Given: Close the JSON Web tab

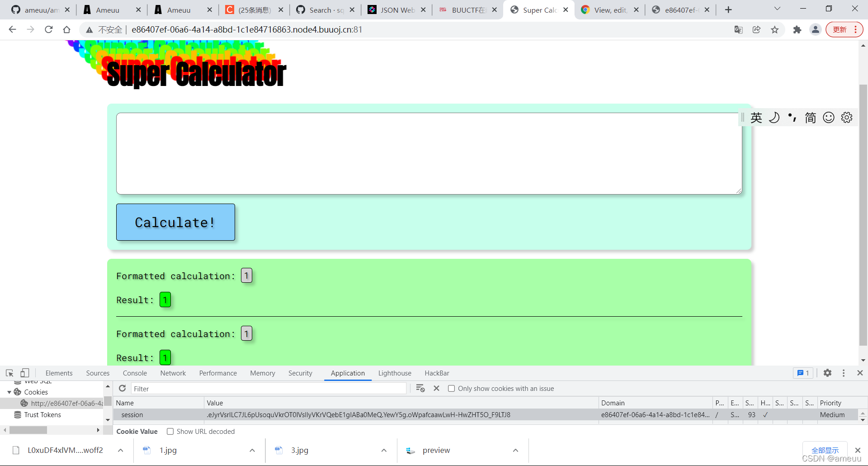Looking at the screenshot, I should tap(423, 10).
